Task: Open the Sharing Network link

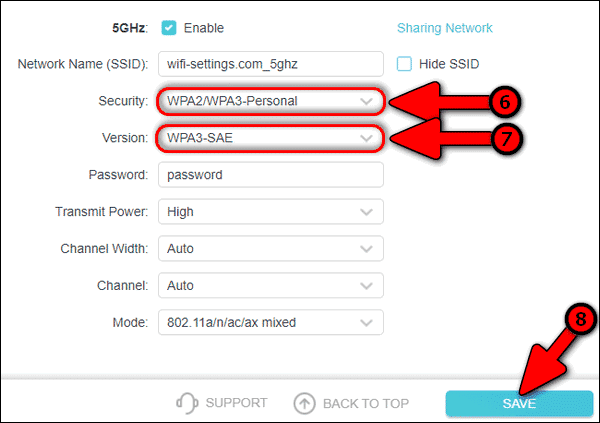Action: pyautogui.click(x=445, y=28)
